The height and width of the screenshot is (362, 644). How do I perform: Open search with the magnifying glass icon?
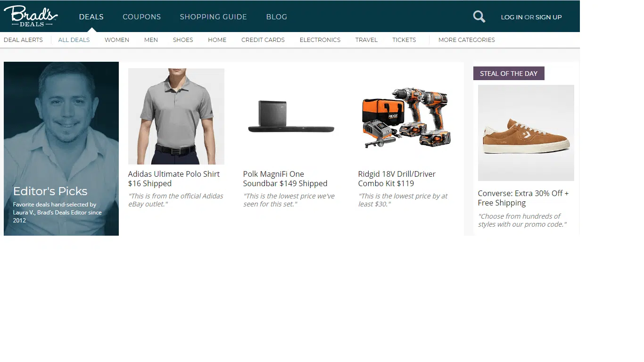(x=479, y=17)
